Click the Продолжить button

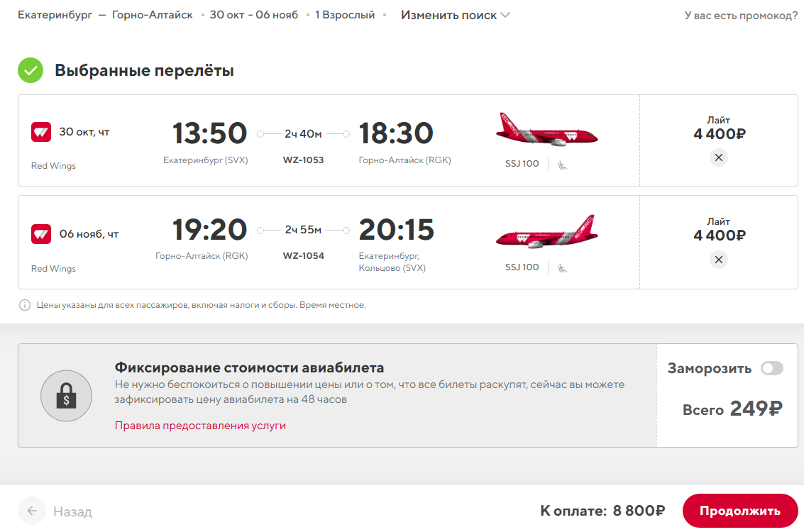740,511
